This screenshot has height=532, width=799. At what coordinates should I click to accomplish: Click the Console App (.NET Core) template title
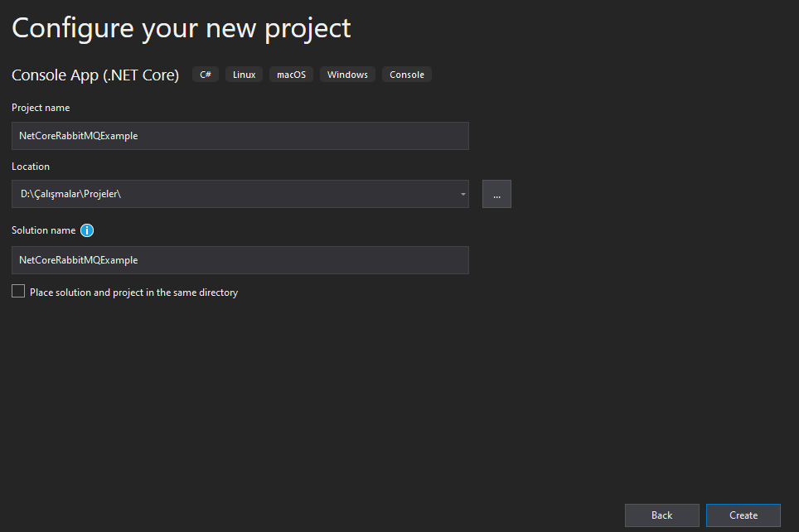point(95,75)
